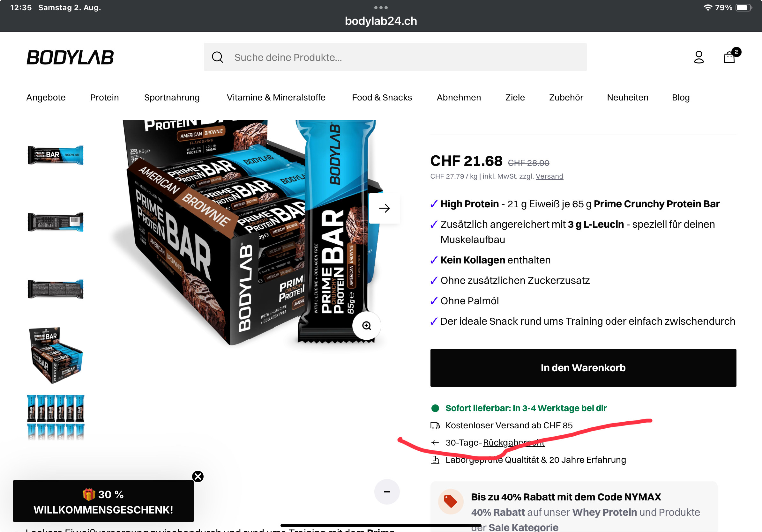Viewport: 762px width, 532px height.
Task: Open the Rückgaberecht link
Action: pos(513,442)
